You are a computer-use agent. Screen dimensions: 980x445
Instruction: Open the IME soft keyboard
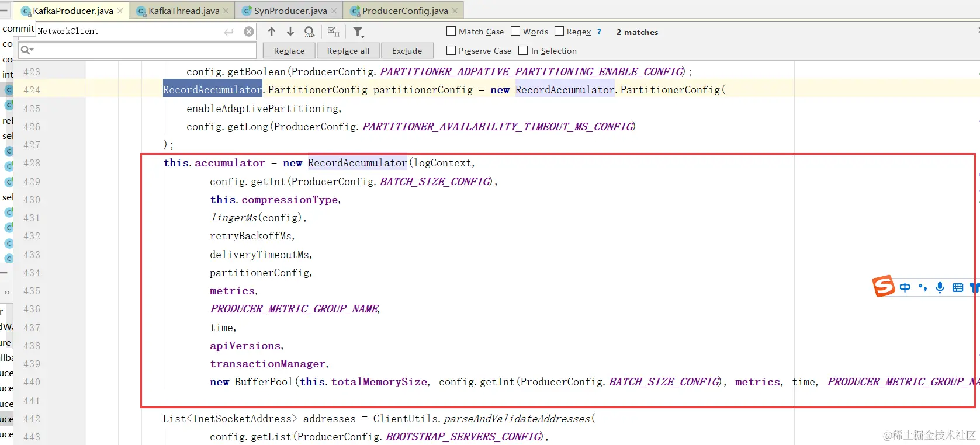(x=957, y=287)
